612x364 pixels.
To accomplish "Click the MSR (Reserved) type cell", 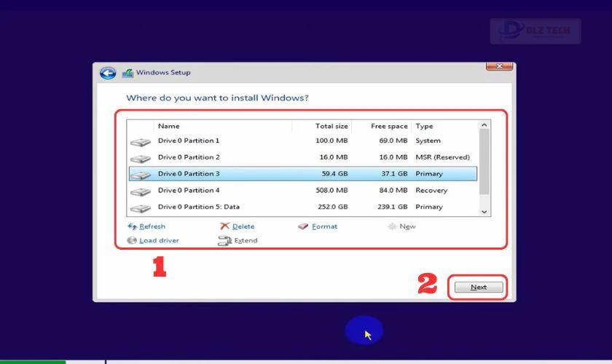I will (x=443, y=157).
